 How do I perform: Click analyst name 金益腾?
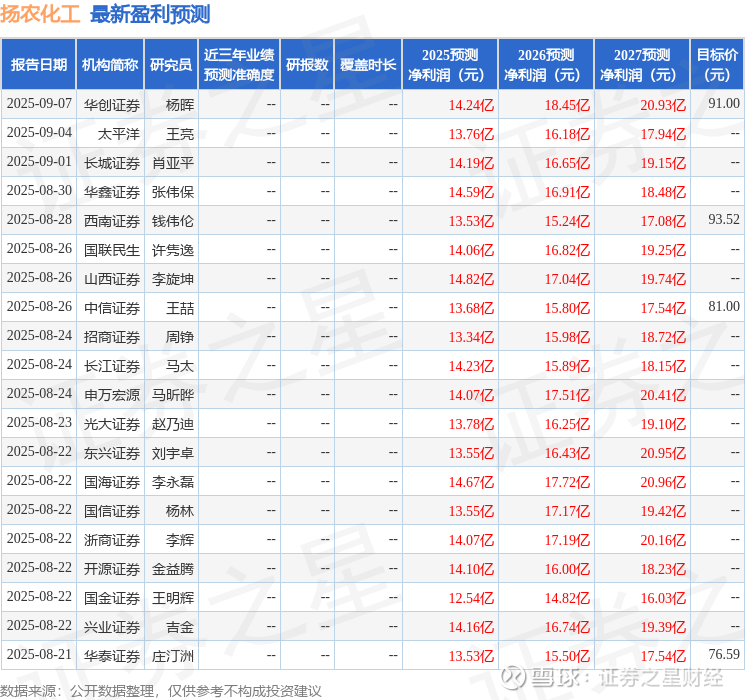173,569
